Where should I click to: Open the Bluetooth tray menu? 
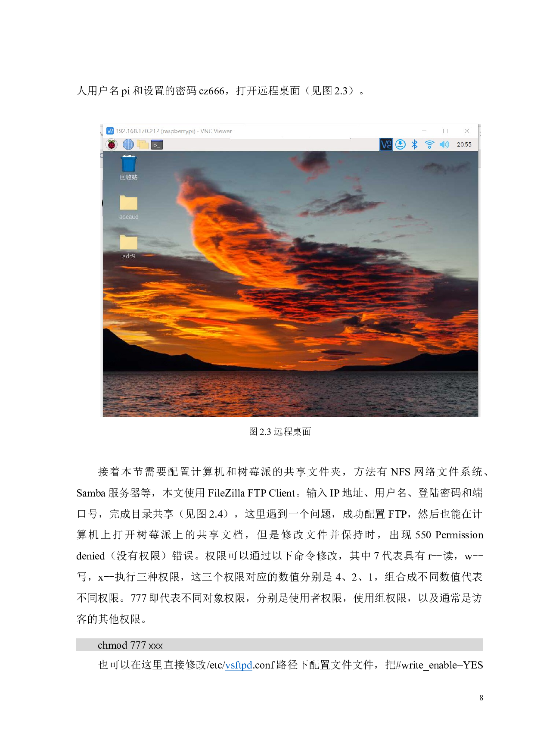pos(415,145)
